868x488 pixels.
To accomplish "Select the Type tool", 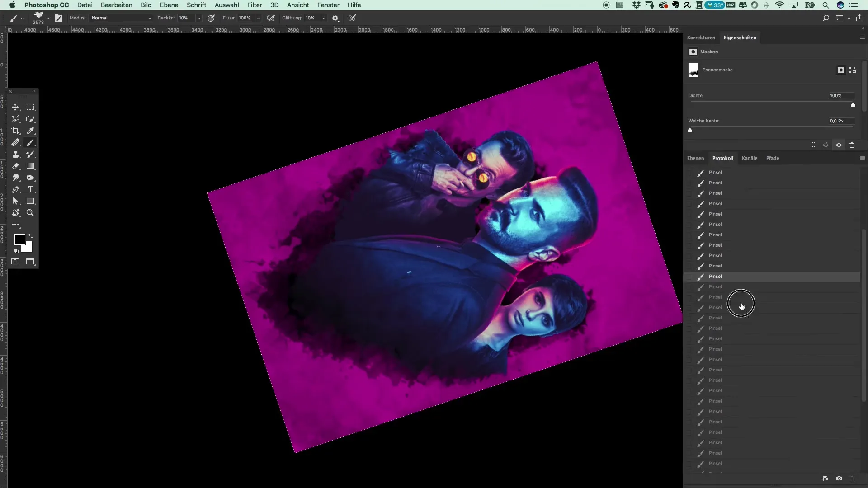I will (x=30, y=189).
